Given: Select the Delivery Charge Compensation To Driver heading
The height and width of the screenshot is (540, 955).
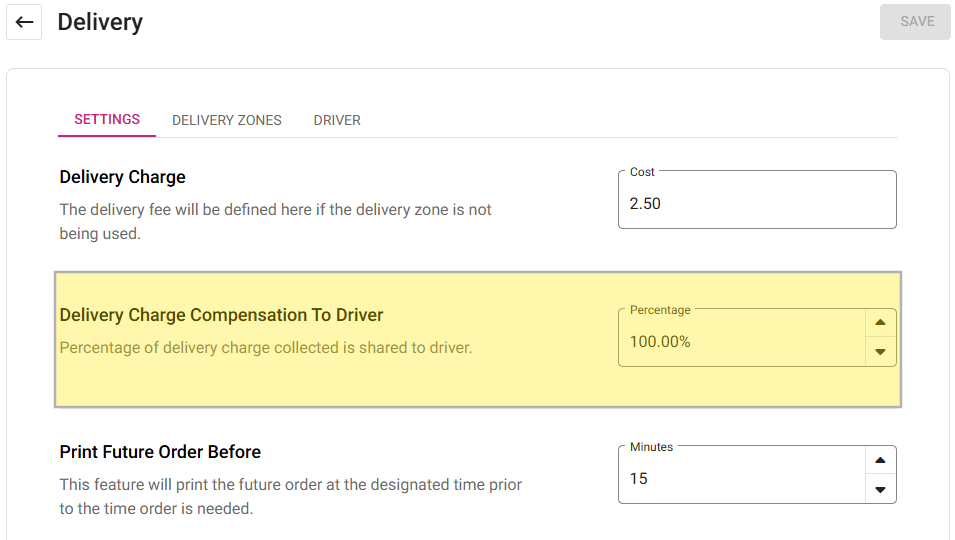Looking at the screenshot, I should pos(221,315).
